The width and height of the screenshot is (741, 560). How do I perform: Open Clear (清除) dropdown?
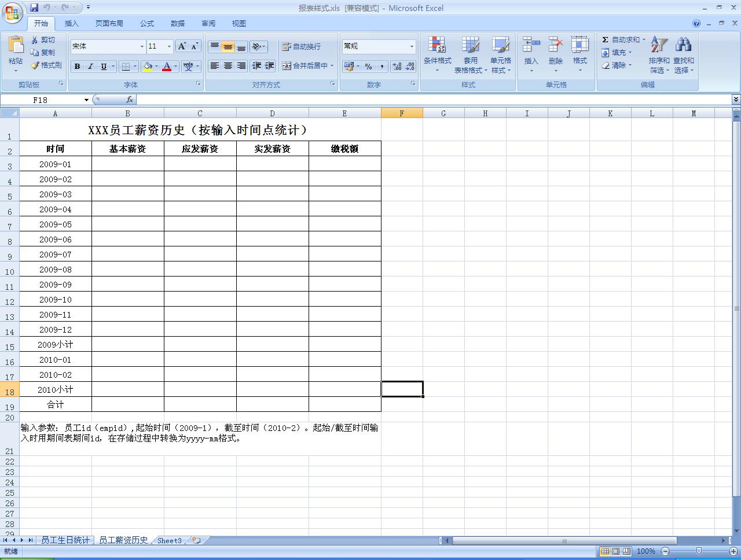[x=617, y=65]
